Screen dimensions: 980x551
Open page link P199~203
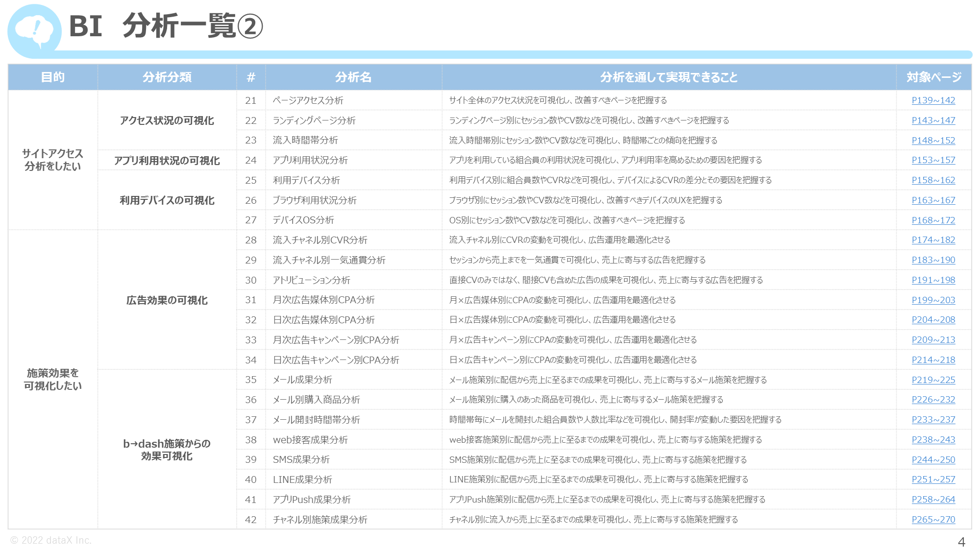933,300
